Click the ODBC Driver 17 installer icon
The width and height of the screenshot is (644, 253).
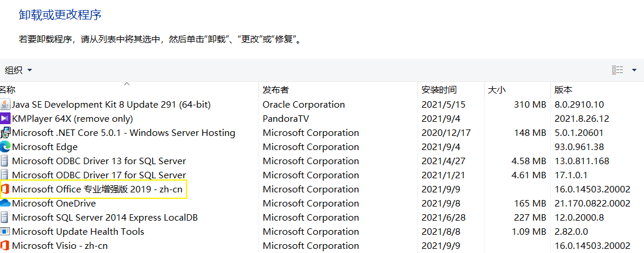point(5,175)
